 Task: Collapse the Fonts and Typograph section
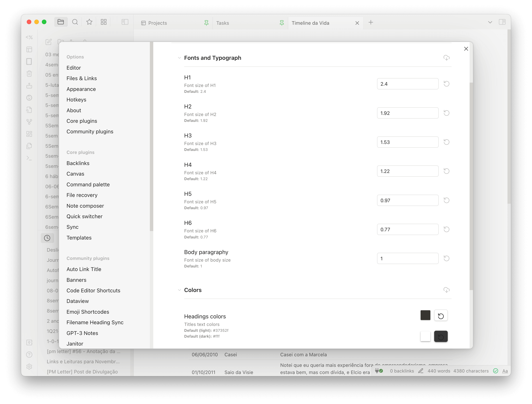click(x=179, y=58)
